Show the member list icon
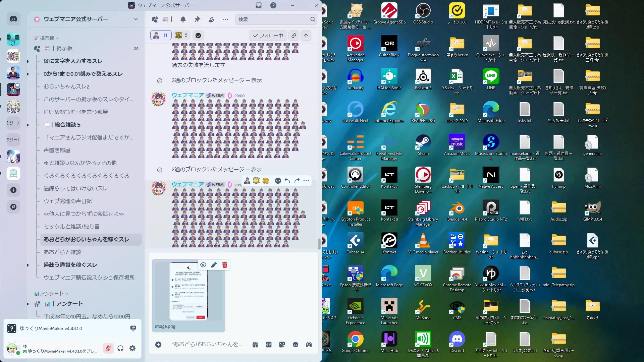The width and height of the screenshot is (644, 362). tap(211, 19)
